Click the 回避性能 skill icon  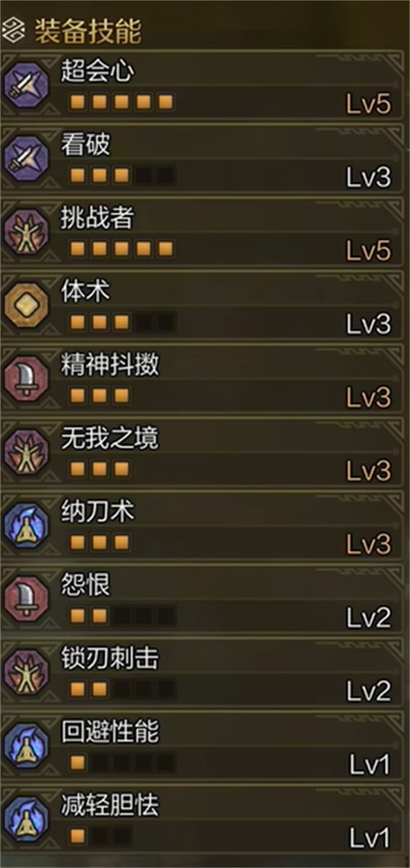[26, 746]
